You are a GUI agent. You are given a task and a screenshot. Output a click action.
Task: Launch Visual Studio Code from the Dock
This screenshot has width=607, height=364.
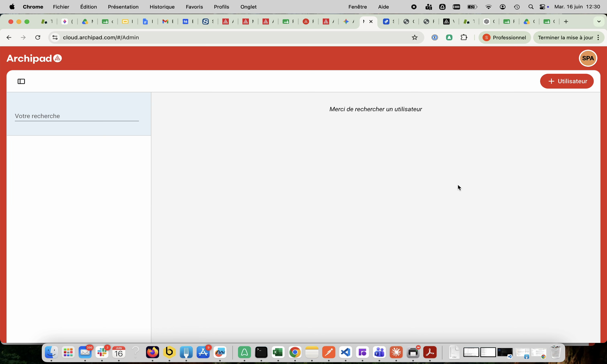pos(345,353)
